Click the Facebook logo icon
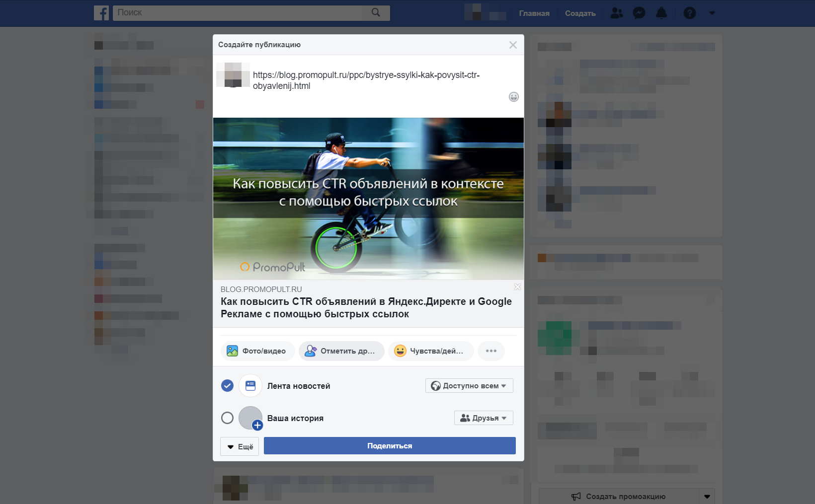 coord(101,13)
